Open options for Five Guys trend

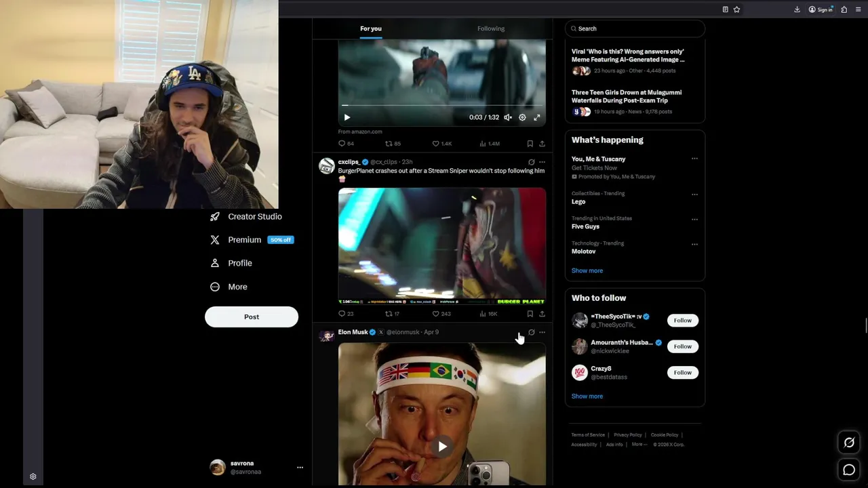[694, 220]
